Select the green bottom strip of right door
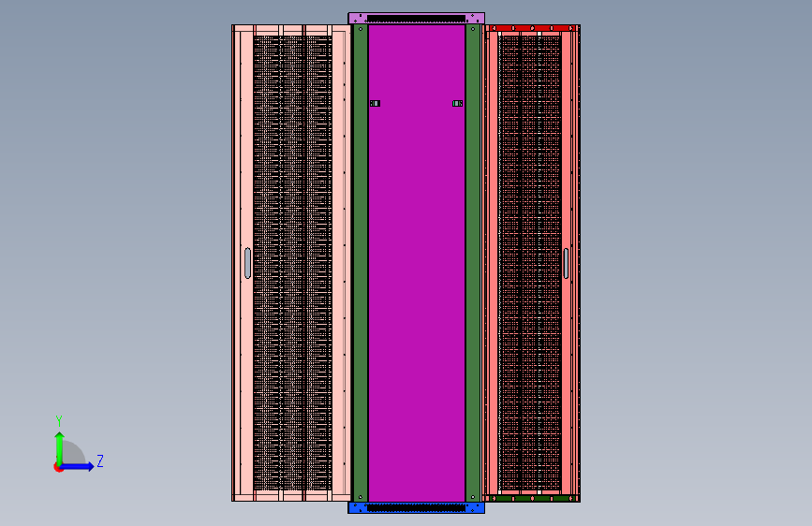The image size is (812, 526). click(532, 499)
